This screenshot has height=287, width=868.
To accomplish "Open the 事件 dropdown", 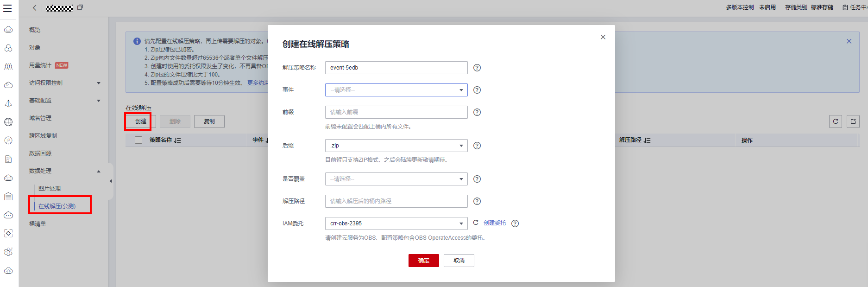I will click(396, 90).
